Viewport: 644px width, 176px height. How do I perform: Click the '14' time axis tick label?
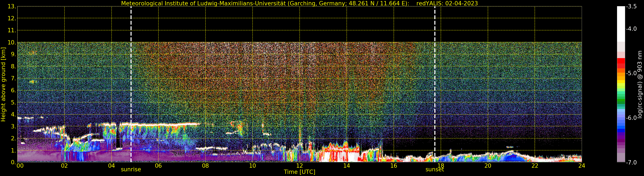click(347, 166)
